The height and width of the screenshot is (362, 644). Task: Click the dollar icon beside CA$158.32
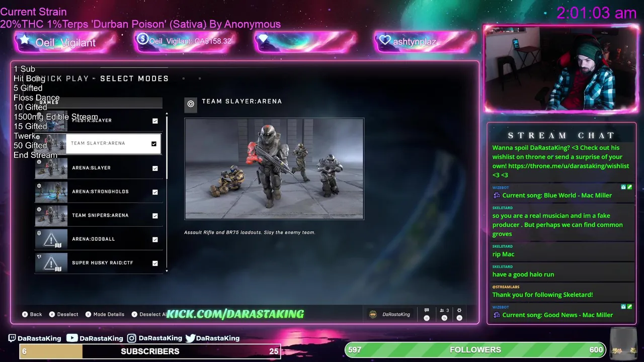(143, 39)
